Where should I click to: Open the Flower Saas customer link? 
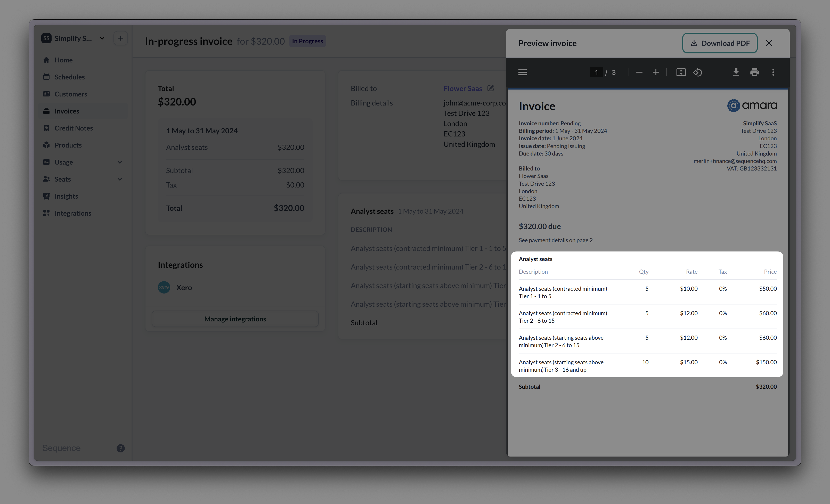[463, 88]
